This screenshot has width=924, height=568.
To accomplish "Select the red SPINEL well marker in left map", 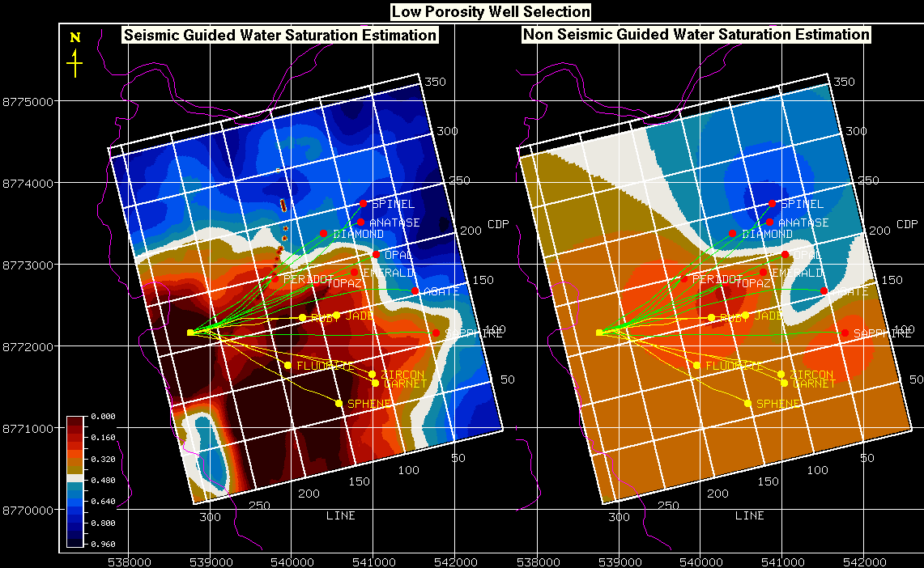I will (x=364, y=203).
